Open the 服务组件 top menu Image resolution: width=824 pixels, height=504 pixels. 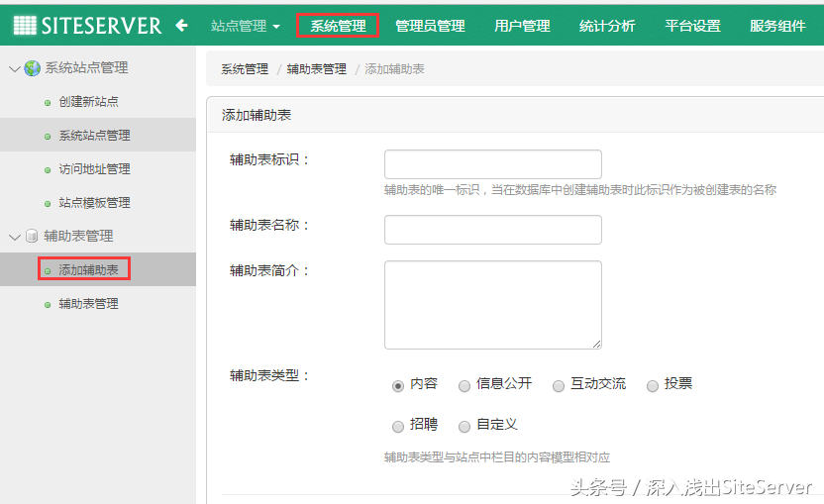coord(777,26)
